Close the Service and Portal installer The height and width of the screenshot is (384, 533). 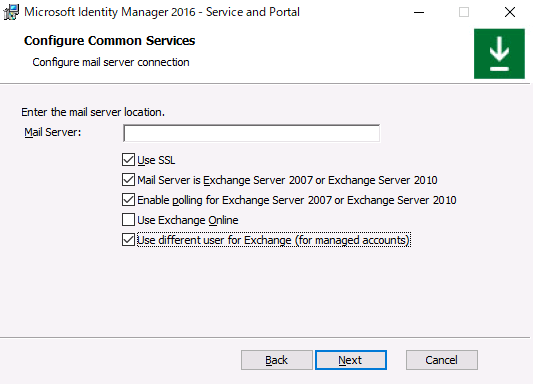pos(510,12)
